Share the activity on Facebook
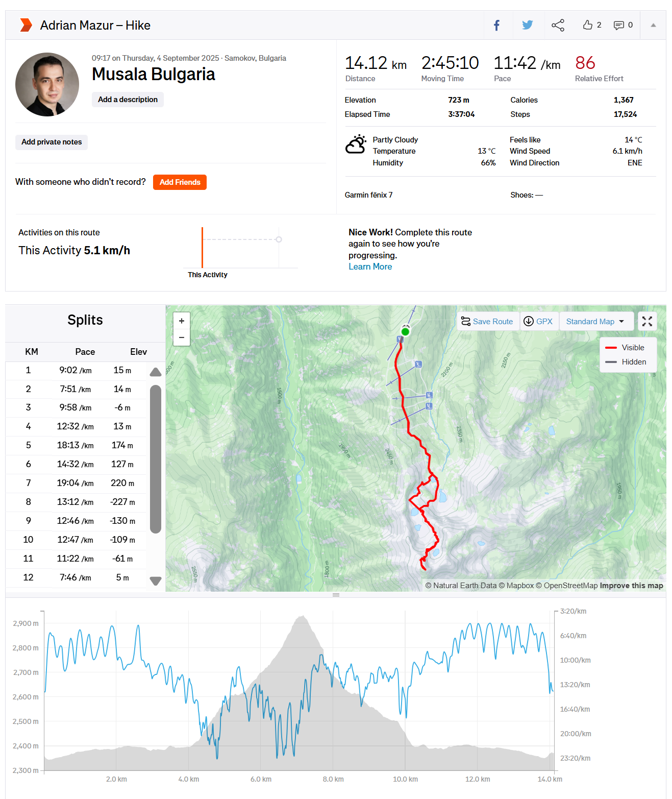The image size is (672, 799). (497, 25)
